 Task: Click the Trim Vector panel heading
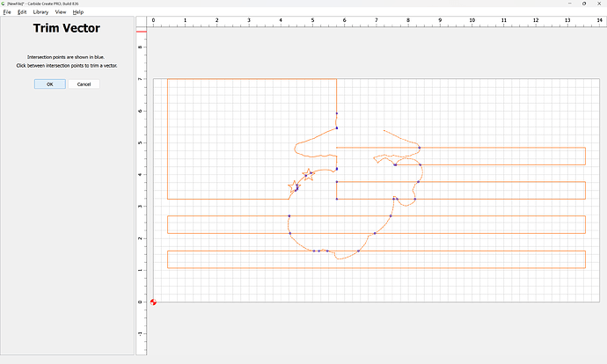tap(67, 28)
